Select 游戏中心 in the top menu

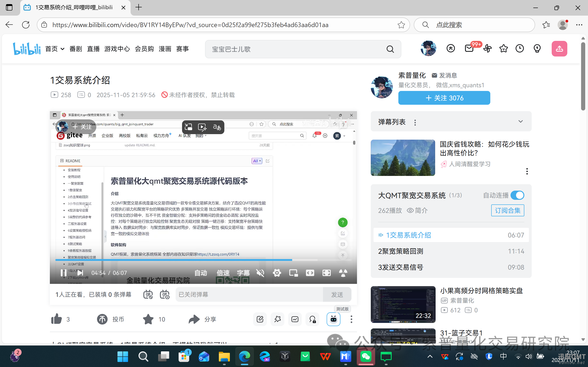click(117, 49)
